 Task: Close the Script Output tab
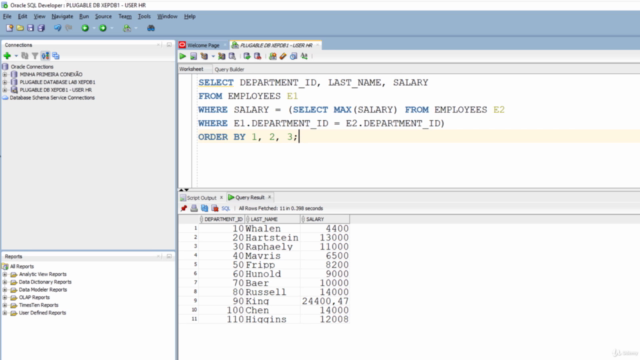[x=222, y=198]
